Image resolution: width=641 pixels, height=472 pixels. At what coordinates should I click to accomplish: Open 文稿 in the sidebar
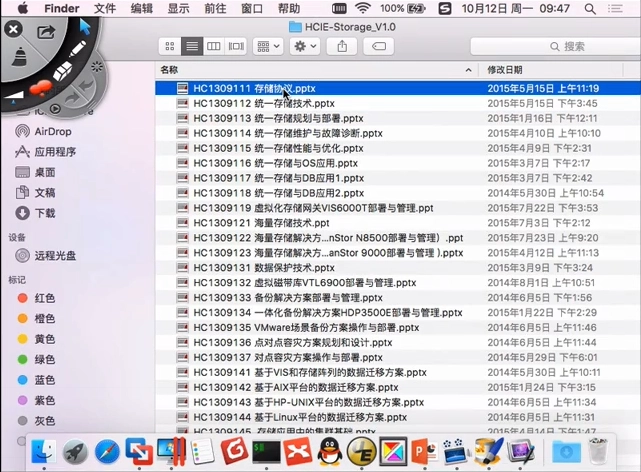tap(35, 192)
